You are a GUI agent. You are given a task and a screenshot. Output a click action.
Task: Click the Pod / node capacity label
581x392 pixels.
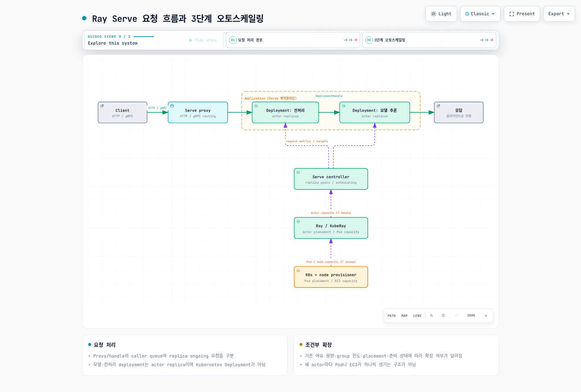pos(331,262)
